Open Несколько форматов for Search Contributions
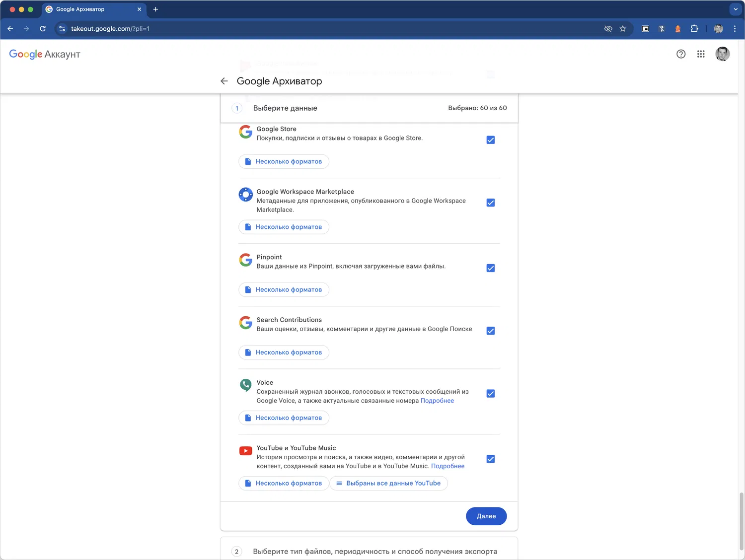Screen dimensions: 745x560 pyautogui.click(x=284, y=352)
